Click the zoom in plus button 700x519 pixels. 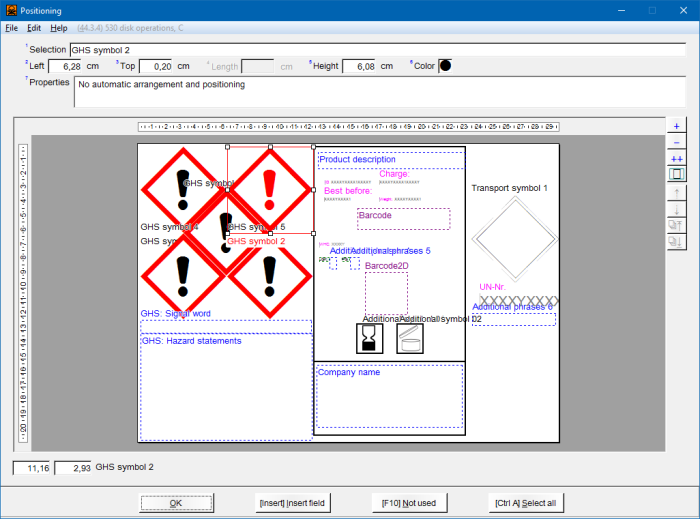coord(676,127)
